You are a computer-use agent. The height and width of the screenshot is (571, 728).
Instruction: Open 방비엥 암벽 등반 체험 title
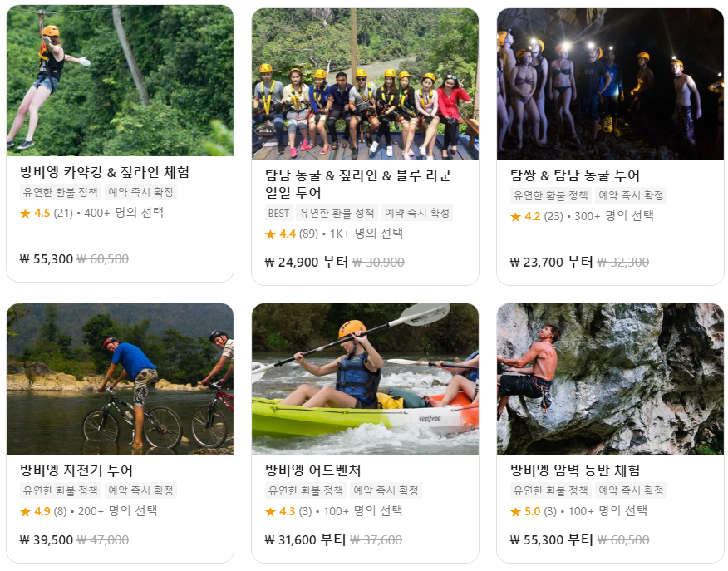[575, 470]
